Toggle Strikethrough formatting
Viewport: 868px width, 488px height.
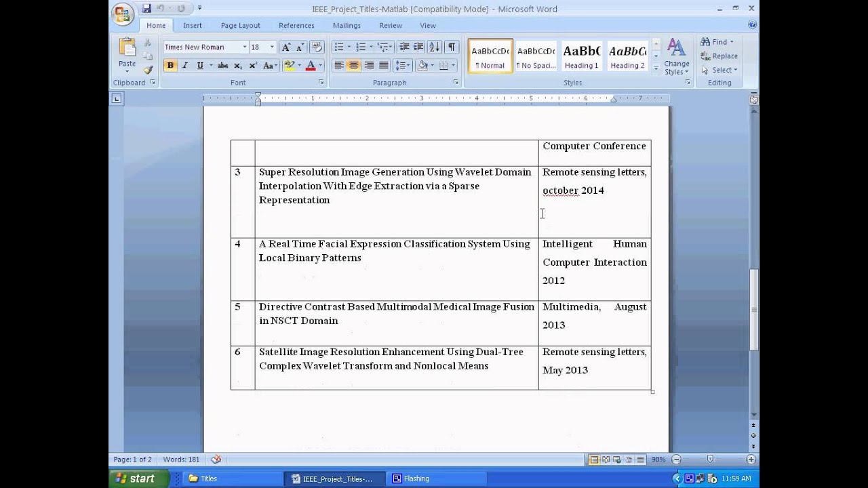pyautogui.click(x=223, y=66)
